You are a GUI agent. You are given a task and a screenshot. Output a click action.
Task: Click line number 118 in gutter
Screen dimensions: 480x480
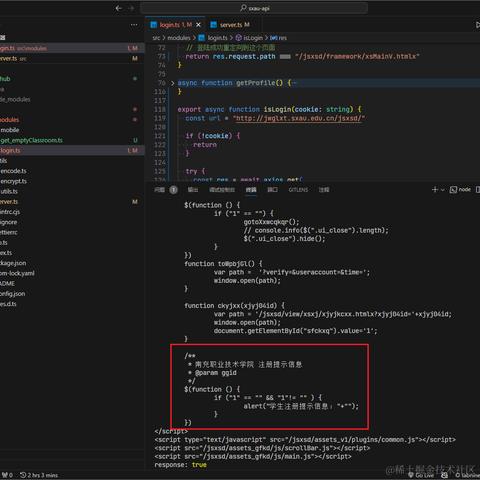160,109
